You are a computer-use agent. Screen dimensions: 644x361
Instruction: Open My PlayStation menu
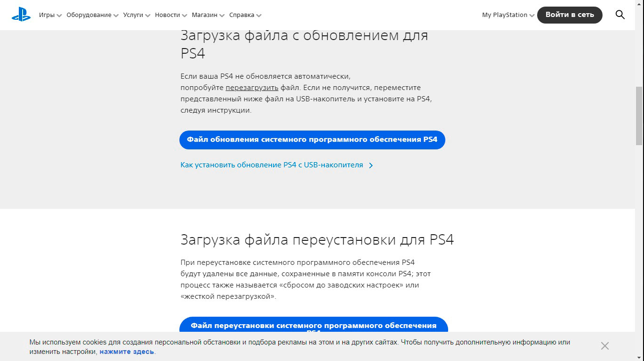coord(505,15)
